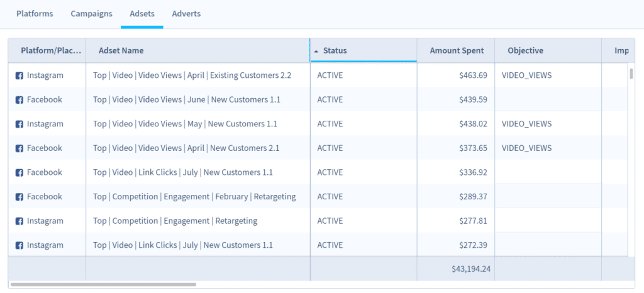The width and height of the screenshot is (644, 293).
Task: Switch to the Platforms tab
Action: pos(35,14)
